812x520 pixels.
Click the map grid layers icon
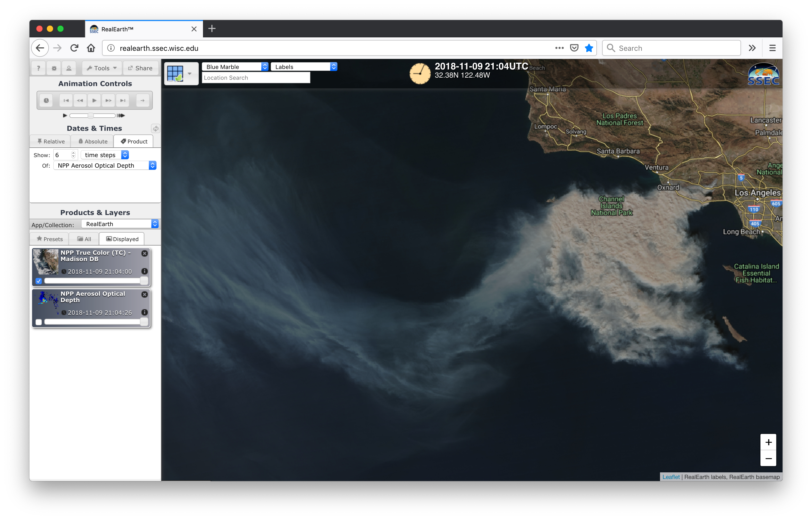(175, 73)
